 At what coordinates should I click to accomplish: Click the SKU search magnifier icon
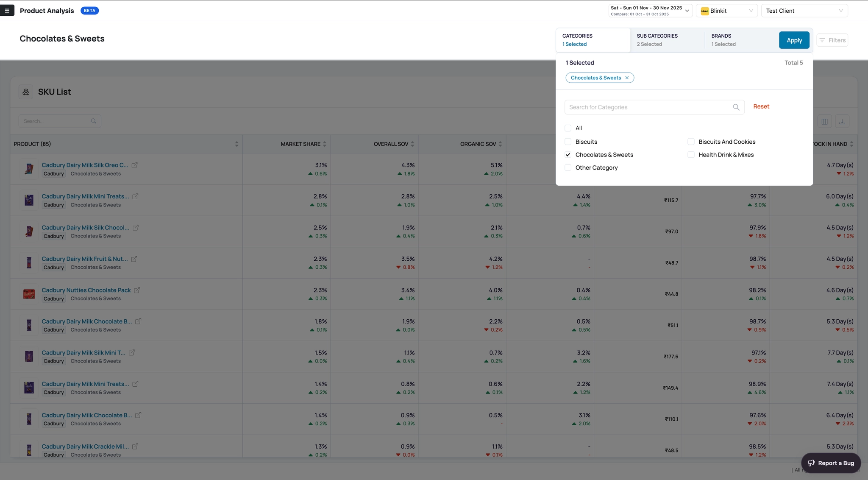pyautogui.click(x=94, y=121)
